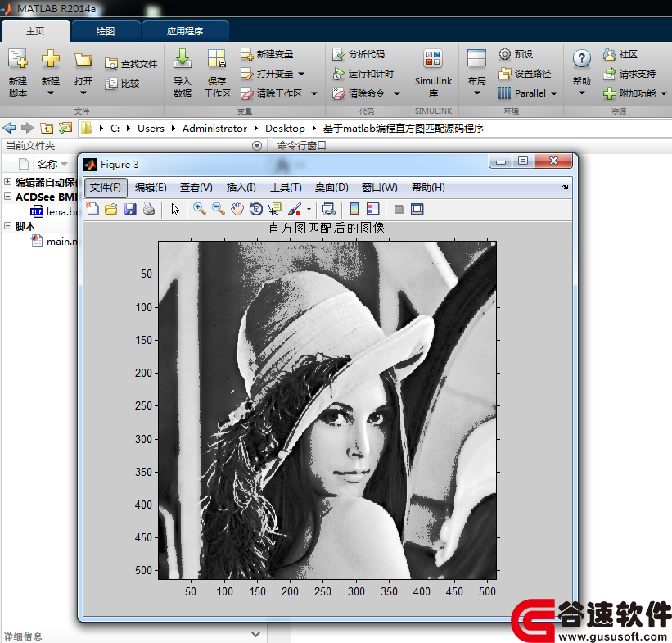This screenshot has height=643, width=672.
Task: Open the Simulink 库 library
Action: (433, 73)
